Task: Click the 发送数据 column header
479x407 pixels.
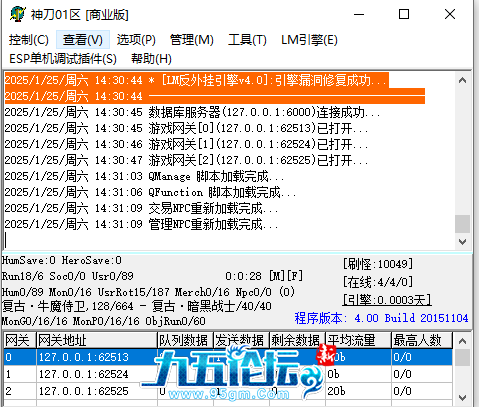Action: [241, 340]
